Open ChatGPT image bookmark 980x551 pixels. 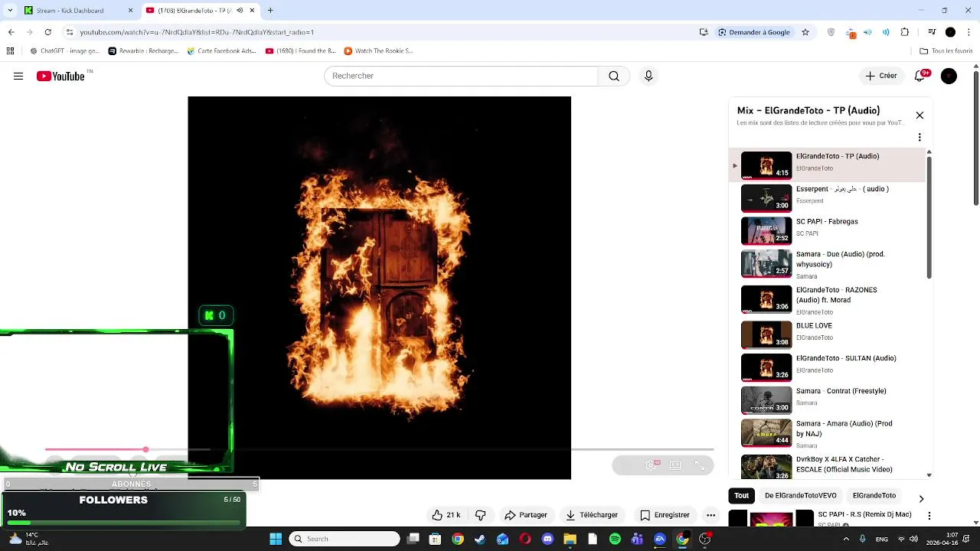(x=64, y=51)
